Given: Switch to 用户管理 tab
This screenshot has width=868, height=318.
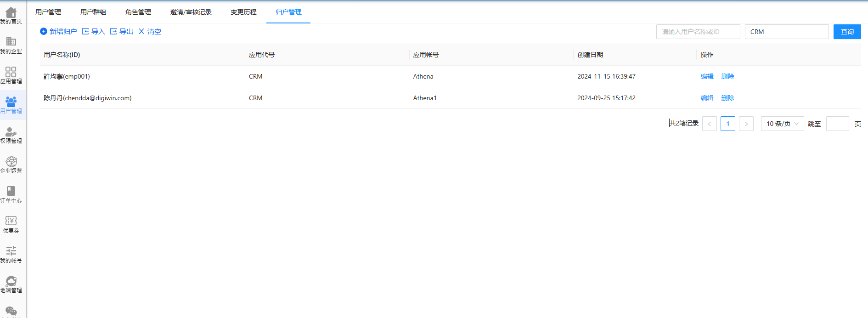Looking at the screenshot, I should [x=48, y=12].
